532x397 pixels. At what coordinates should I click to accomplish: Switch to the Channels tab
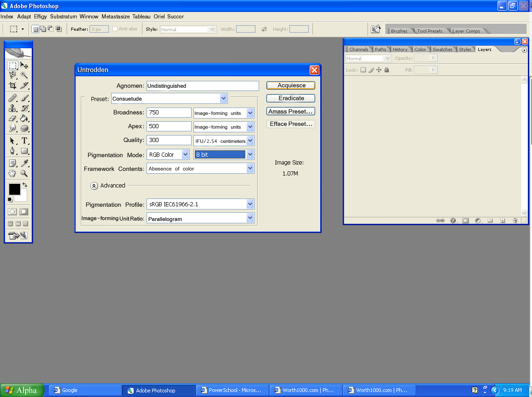pos(359,49)
